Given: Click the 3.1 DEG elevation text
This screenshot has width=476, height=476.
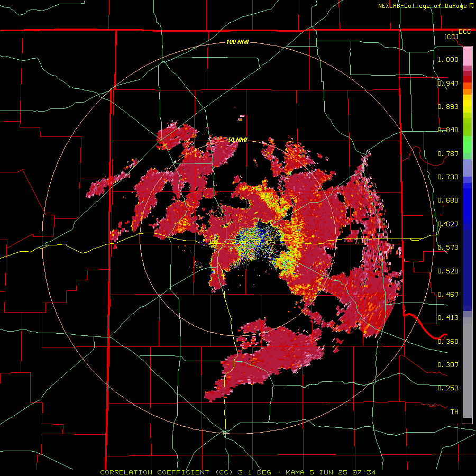Looking at the screenshot, I should pos(254,472).
